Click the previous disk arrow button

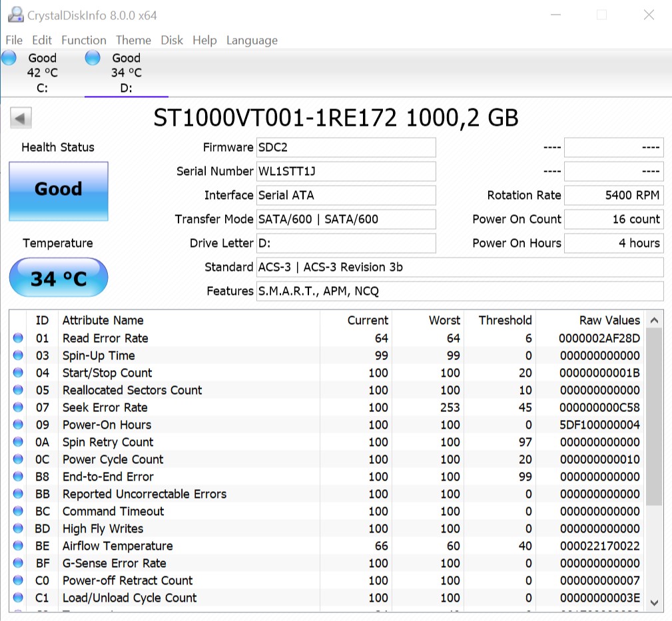click(21, 119)
